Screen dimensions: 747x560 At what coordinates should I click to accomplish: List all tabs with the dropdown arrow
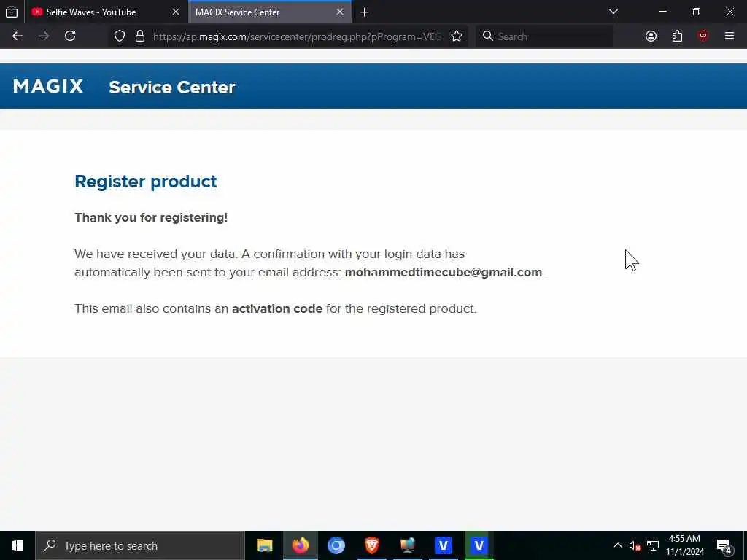613,12
